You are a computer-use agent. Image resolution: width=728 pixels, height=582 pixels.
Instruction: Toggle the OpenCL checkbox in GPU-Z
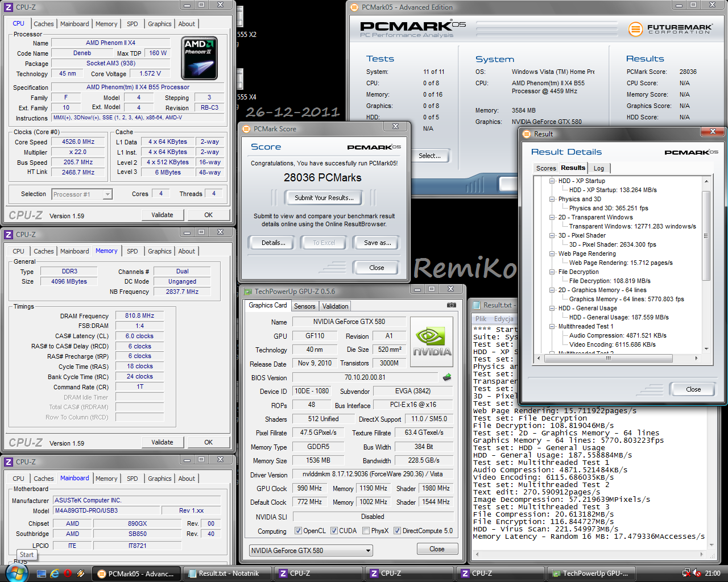pyautogui.click(x=298, y=531)
